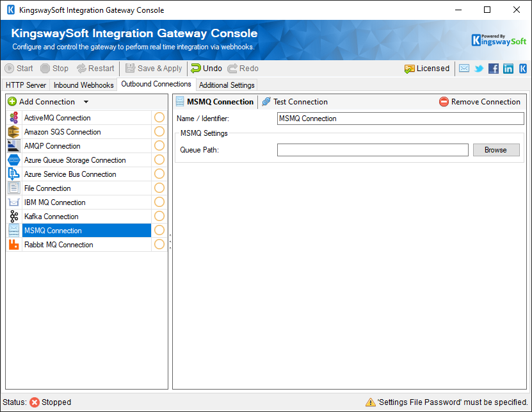Click the ActiveMQ Connection icon
This screenshot has width=532, height=412.
point(14,118)
